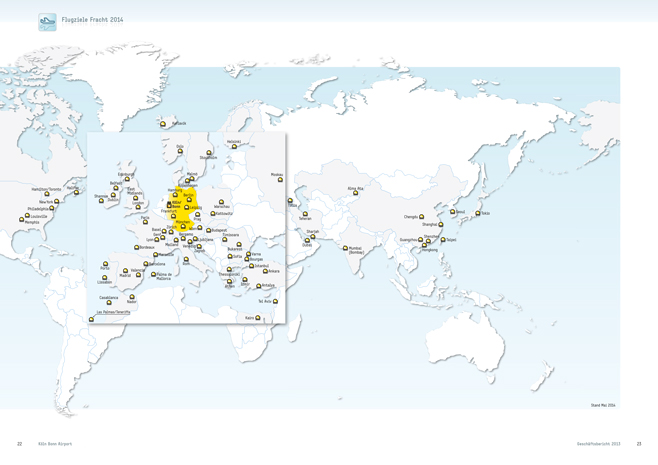Click the Stockholm airport marker
The height and width of the screenshot is (465, 658).
tap(209, 153)
